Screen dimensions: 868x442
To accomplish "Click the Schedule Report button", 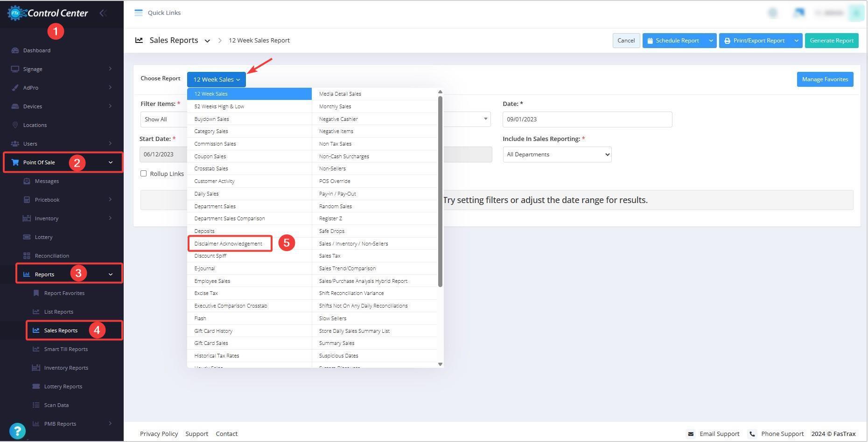I will coord(674,41).
